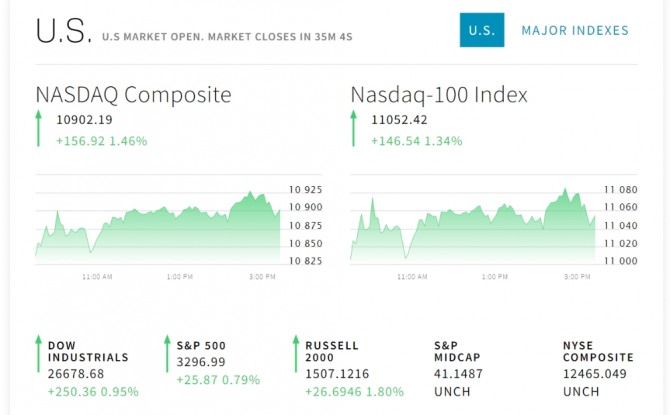The height and width of the screenshot is (415, 670).
Task: Open the NASDAQ Composite heading link
Action: tap(133, 95)
